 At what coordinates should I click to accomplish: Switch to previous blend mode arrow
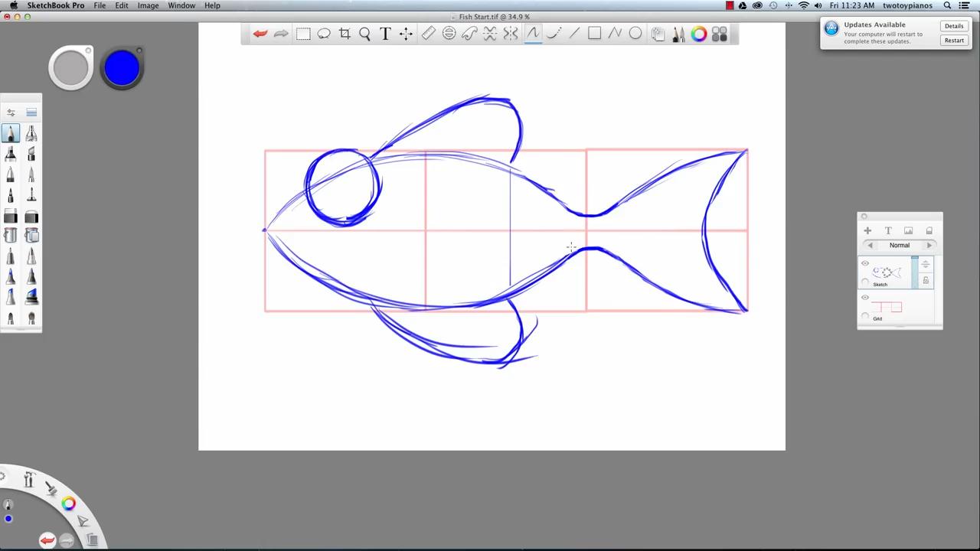870,246
